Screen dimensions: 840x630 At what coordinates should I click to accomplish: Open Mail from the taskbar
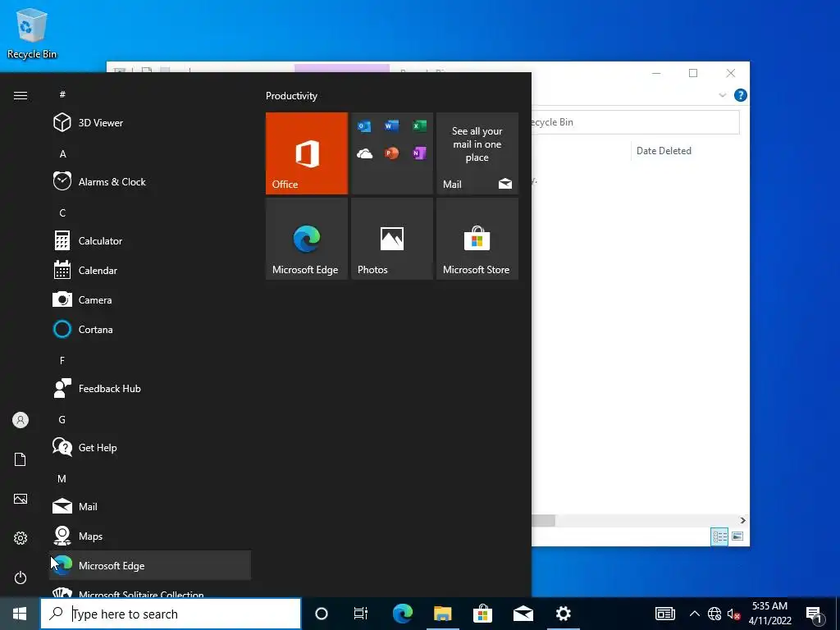(x=523, y=614)
